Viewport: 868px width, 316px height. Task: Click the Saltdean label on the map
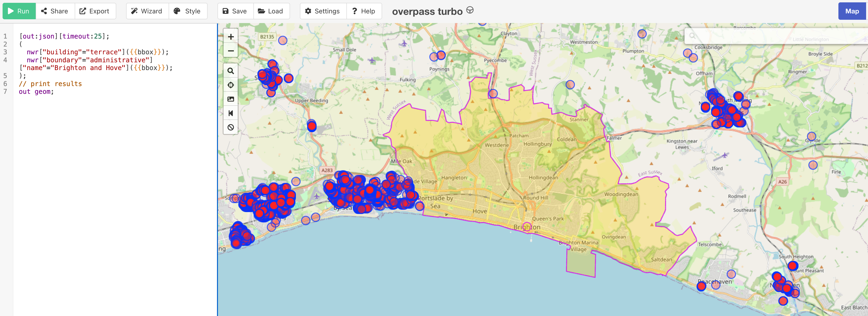click(661, 259)
